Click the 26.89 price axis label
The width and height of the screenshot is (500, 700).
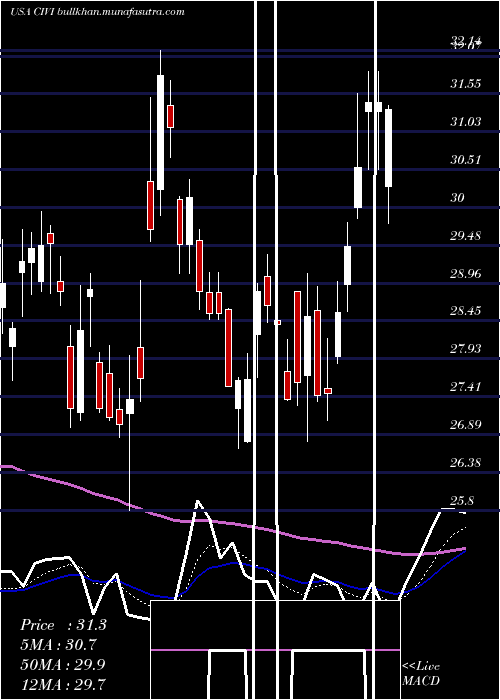(x=466, y=424)
